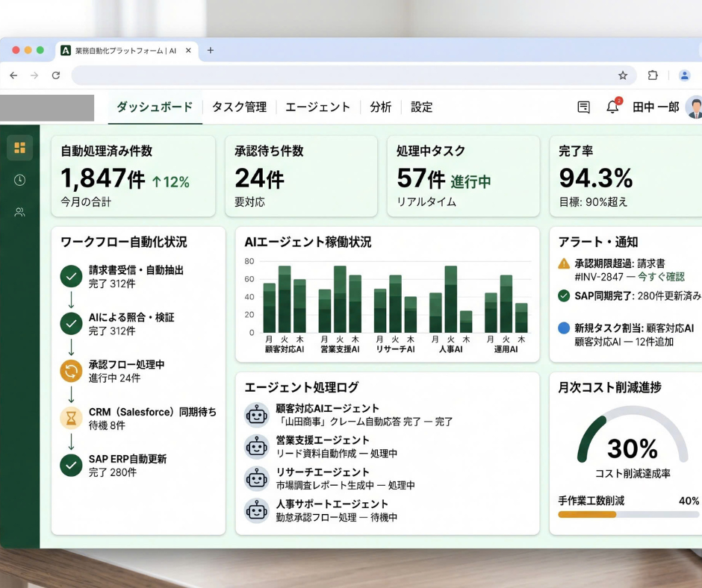Open the browser profile icon

(685, 75)
